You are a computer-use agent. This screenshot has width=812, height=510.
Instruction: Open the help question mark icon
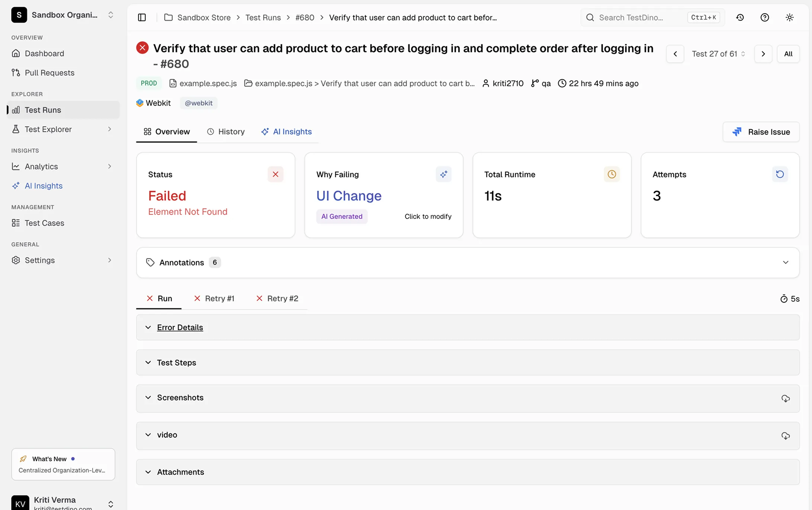[764, 17]
